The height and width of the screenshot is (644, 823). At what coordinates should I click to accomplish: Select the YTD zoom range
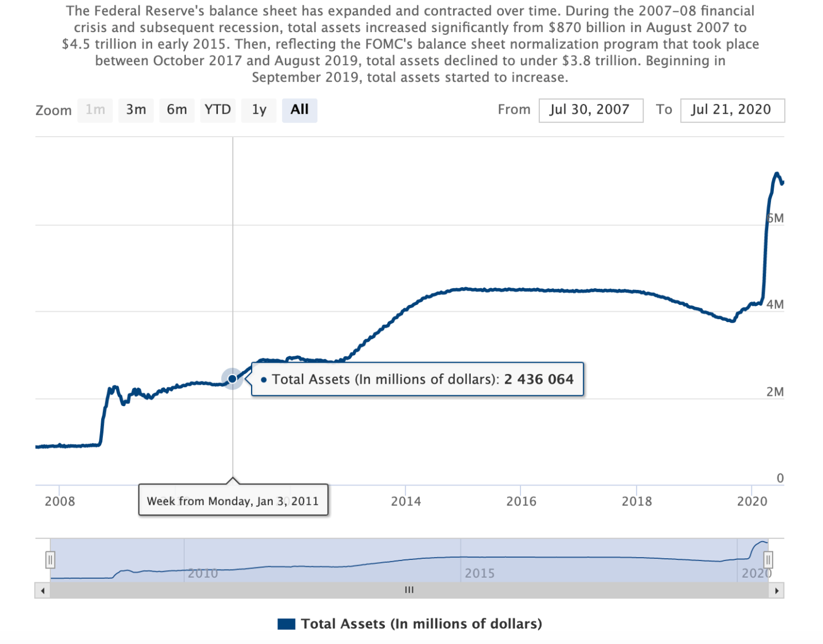coord(218,110)
